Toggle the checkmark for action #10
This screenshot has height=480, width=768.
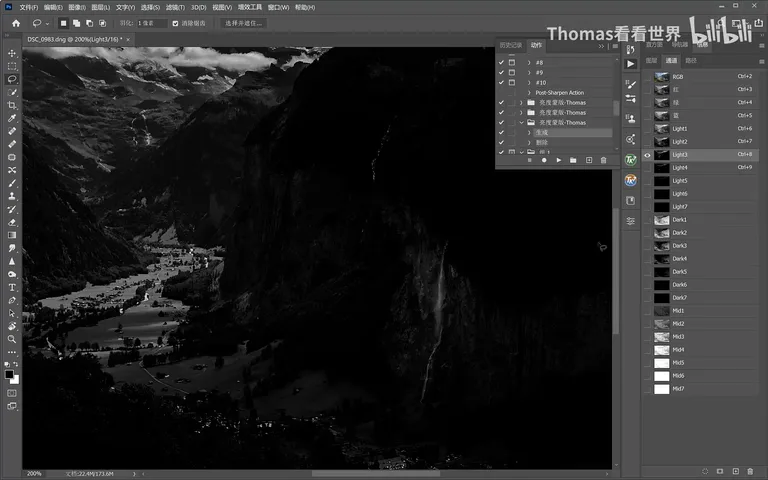501,82
